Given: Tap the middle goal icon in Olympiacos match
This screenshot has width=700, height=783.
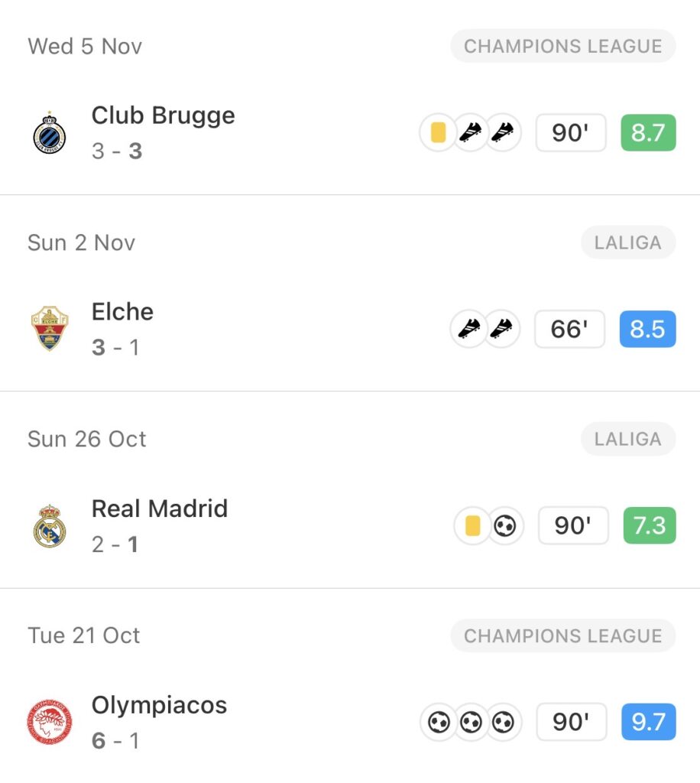Looking at the screenshot, I should click(x=471, y=723).
